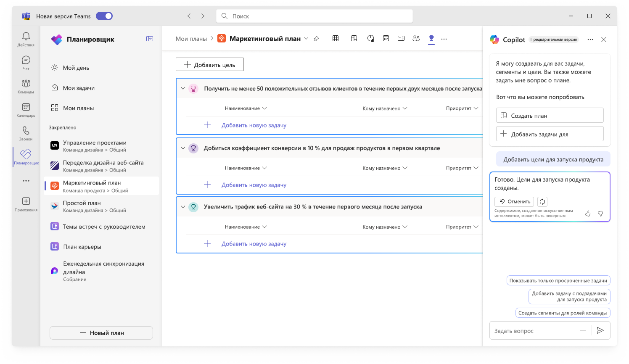Close the Copilot panel
The height and width of the screenshot is (364, 629).
pyautogui.click(x=604, y=40)
